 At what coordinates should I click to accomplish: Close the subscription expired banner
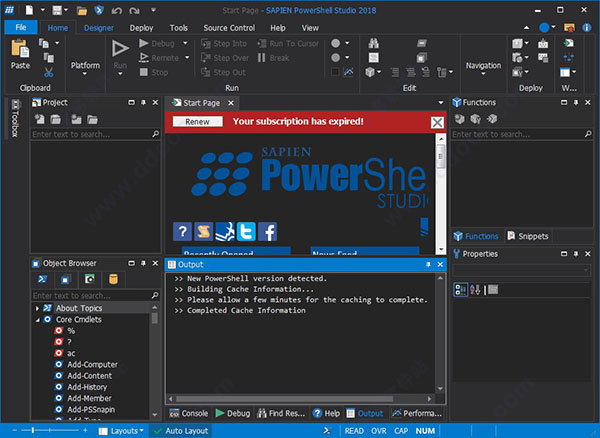pyautogui.click(x=437, y=122)
